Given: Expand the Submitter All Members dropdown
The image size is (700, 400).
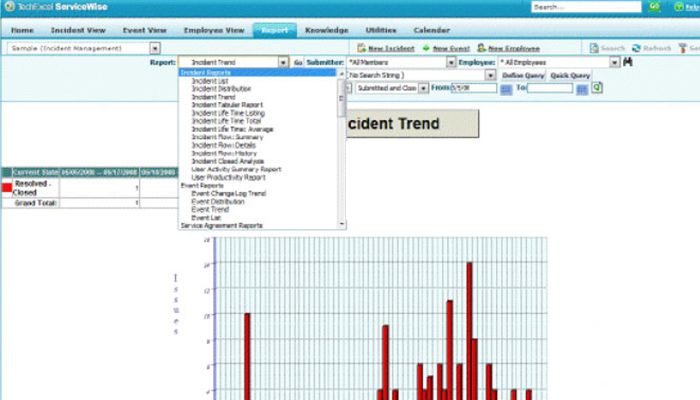Looking at the screenshot, I should click(x=451, y=62).
